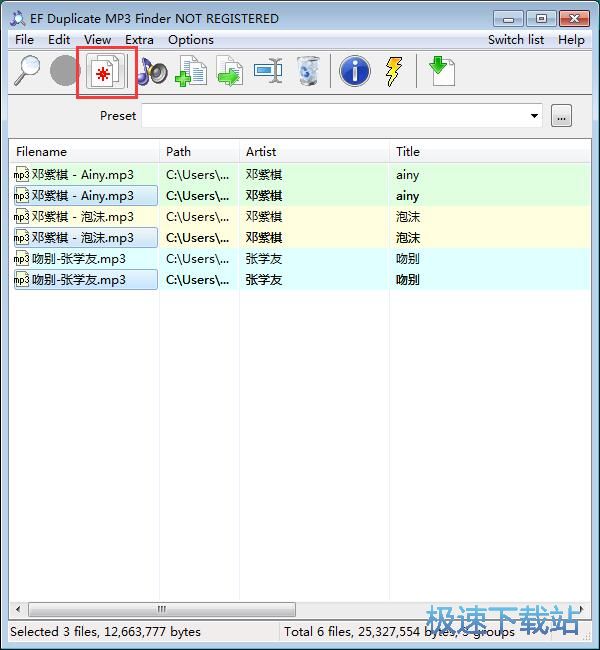Open the Help menu
Screen dimensions: 600x650
[x=571, y=40]
